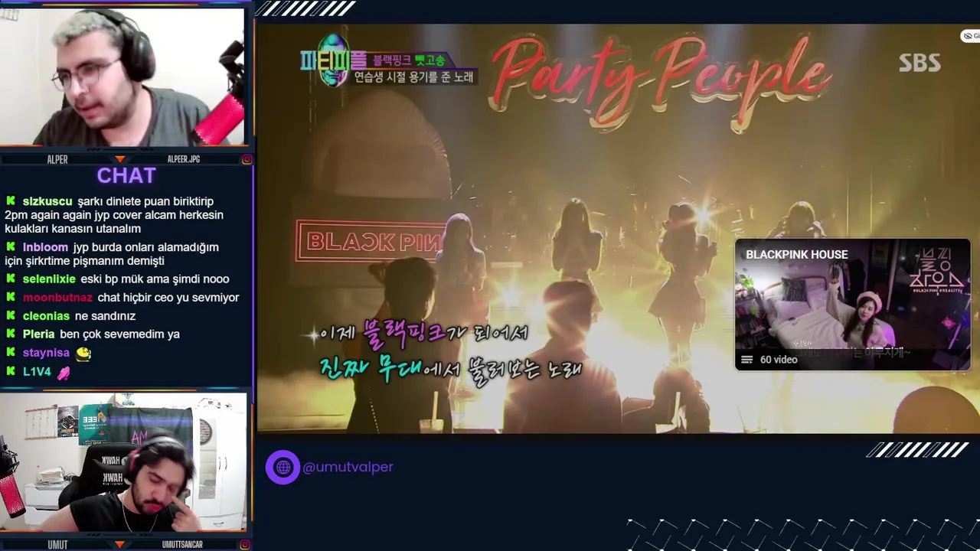Click message starting 'jyp burda onları alamadığım'

pos(112,254)
